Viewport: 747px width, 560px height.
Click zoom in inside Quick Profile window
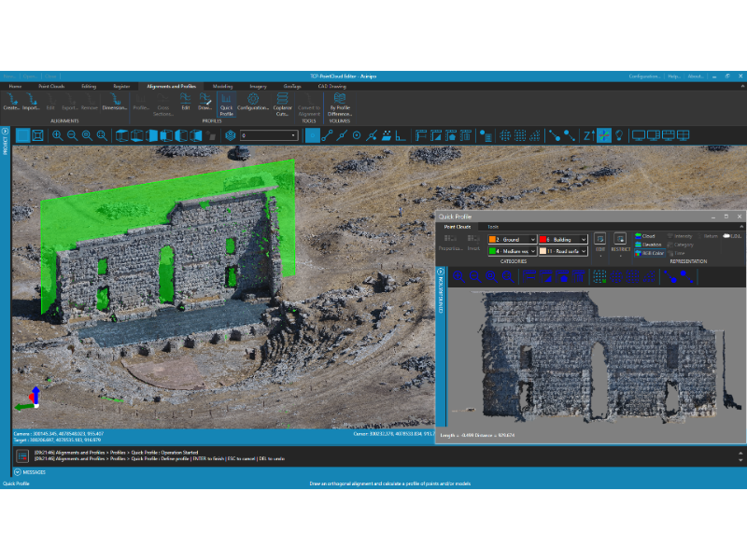(458, 276)
